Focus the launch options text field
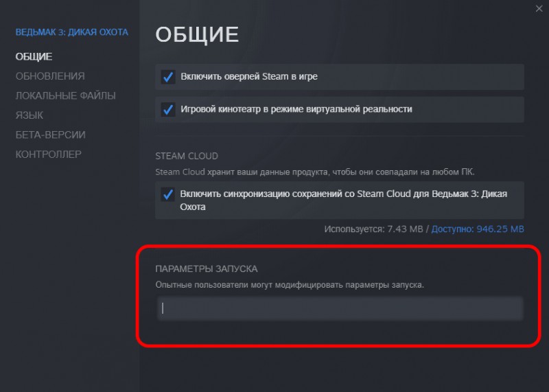The height and width of the screenshot is (392, 549). [340, 308]
